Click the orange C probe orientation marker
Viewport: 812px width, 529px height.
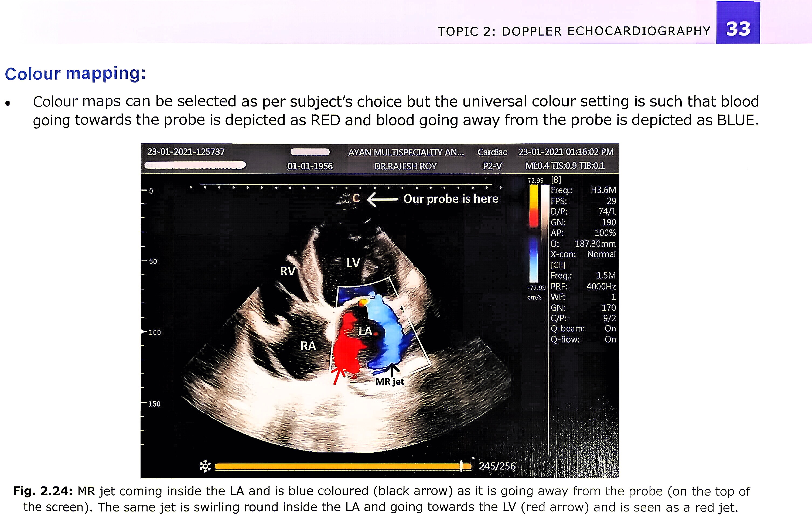click(x=356, y=198)
